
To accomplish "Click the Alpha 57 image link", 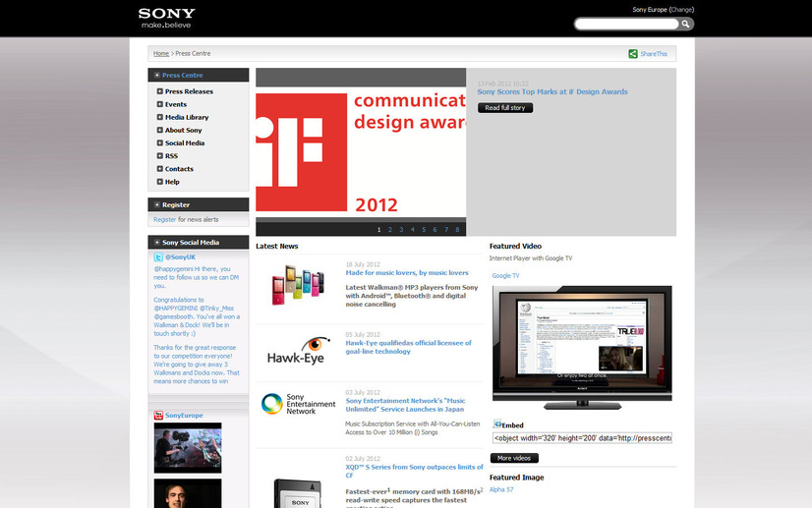I will tap(501, 489).
